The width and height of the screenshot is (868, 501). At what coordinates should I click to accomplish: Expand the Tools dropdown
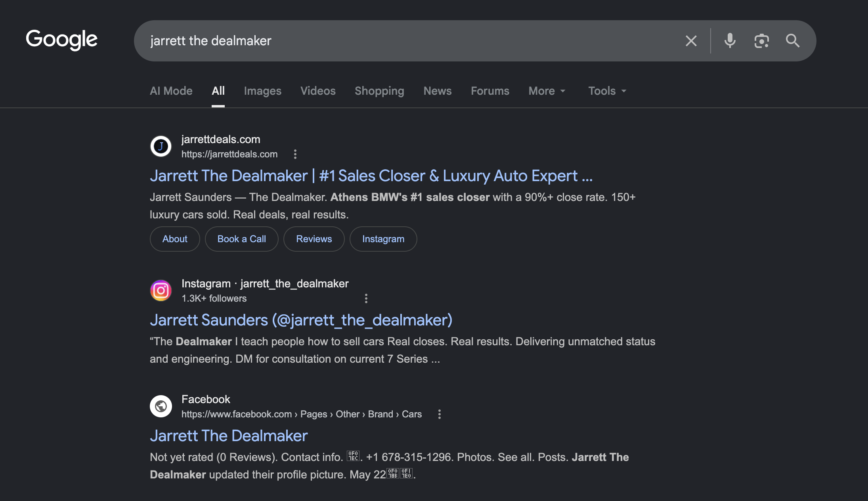click(607, 91)
